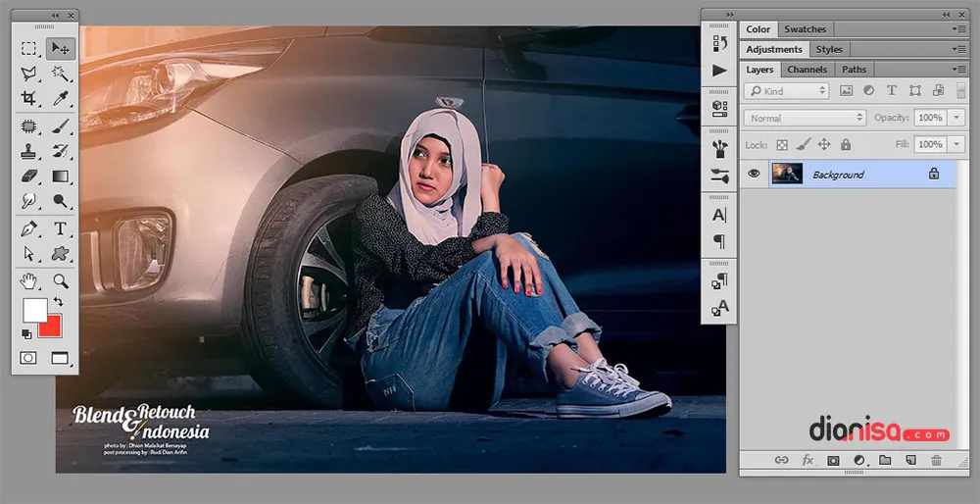The width and height of the screenshot is (980, 504).
Task: Open the Kind filter dropdown
Action: (x=786, y=90)
